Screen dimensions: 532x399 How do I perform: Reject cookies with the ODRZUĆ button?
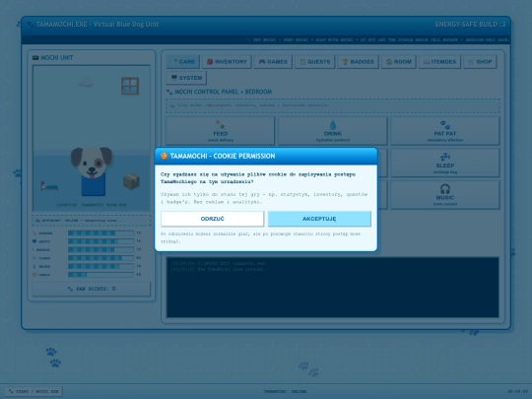(213, 219)
